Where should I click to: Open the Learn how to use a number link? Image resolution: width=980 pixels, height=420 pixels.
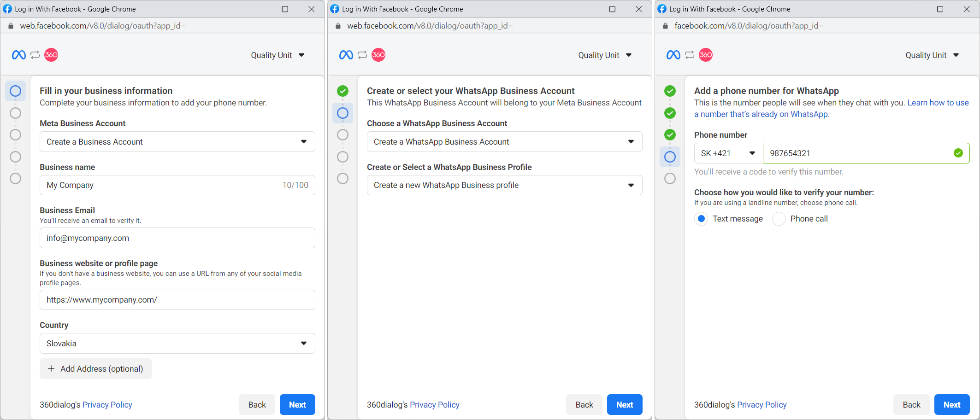[938, 103]
